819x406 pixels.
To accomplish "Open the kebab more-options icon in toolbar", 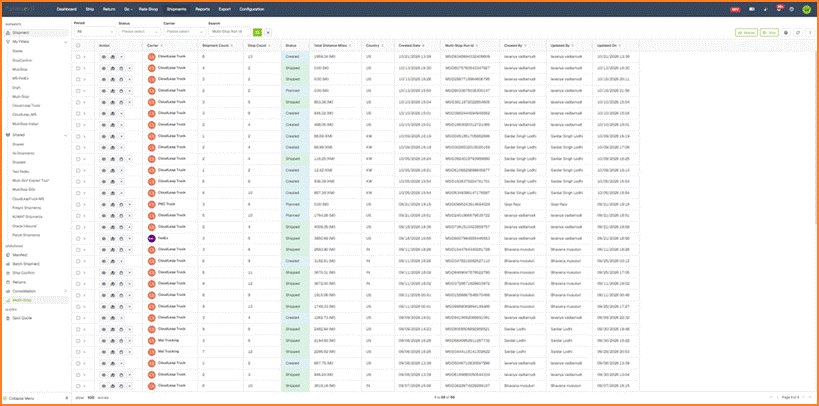I will [x=809, y=32].
